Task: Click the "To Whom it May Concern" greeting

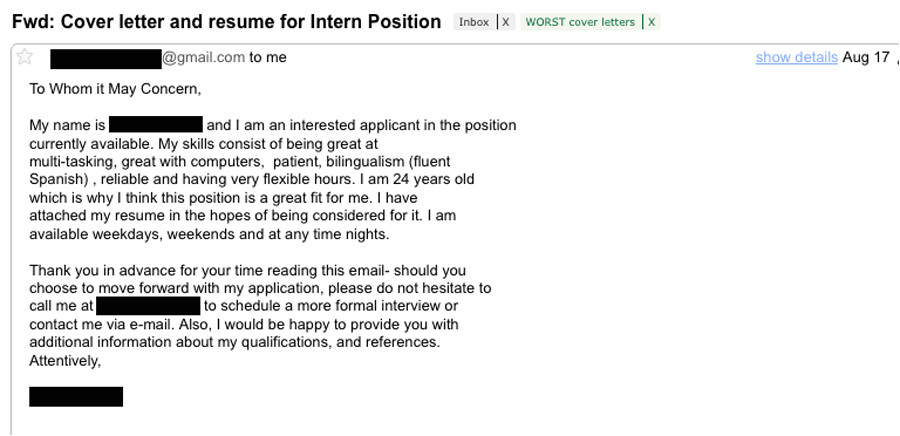Action: (x=115, y=89)
